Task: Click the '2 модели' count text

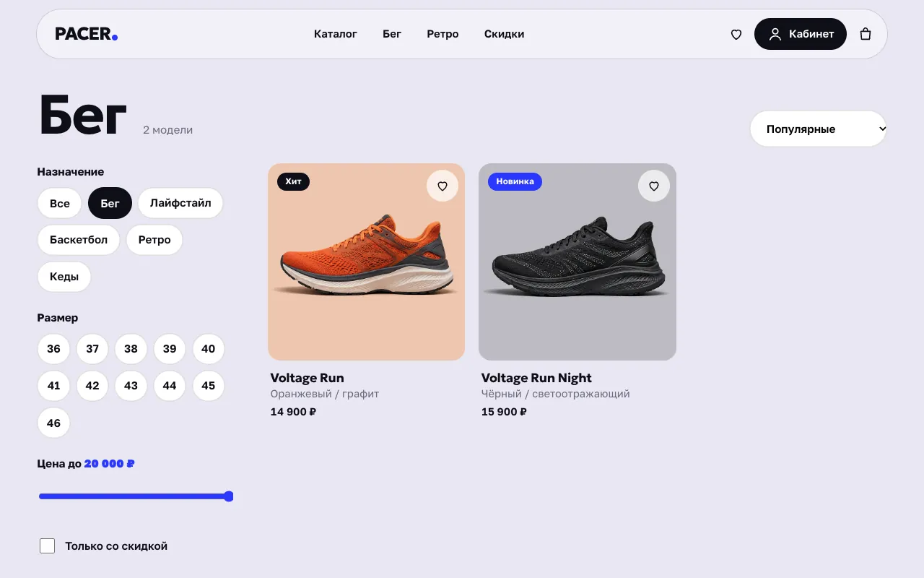Action: coord(167,130)
